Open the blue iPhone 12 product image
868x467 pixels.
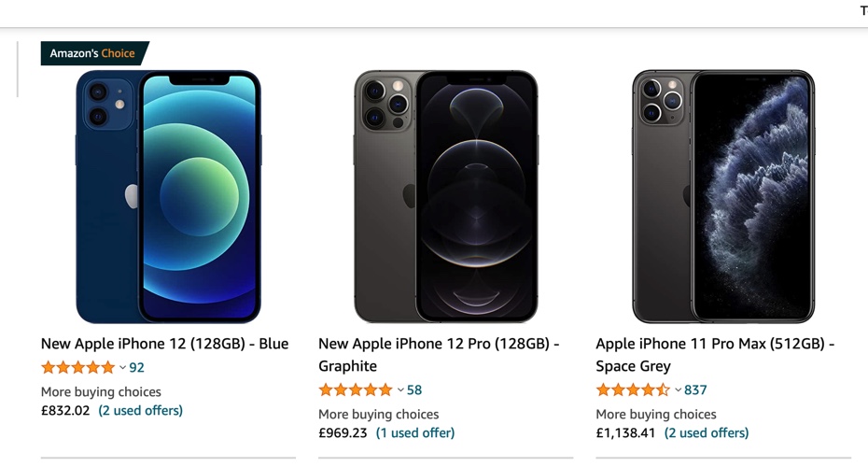click(x=168, y=196)
